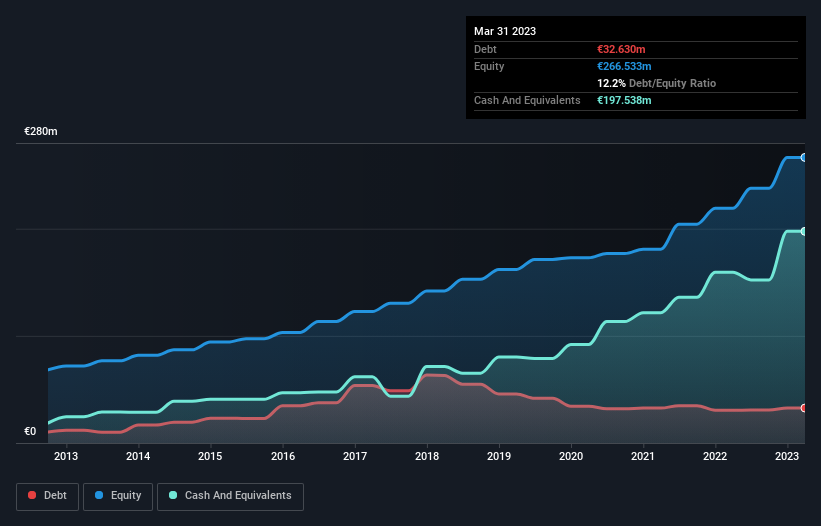The image size is (821, 526).
Task: Select the 2019 axis label
Action: tap(499, 456)
